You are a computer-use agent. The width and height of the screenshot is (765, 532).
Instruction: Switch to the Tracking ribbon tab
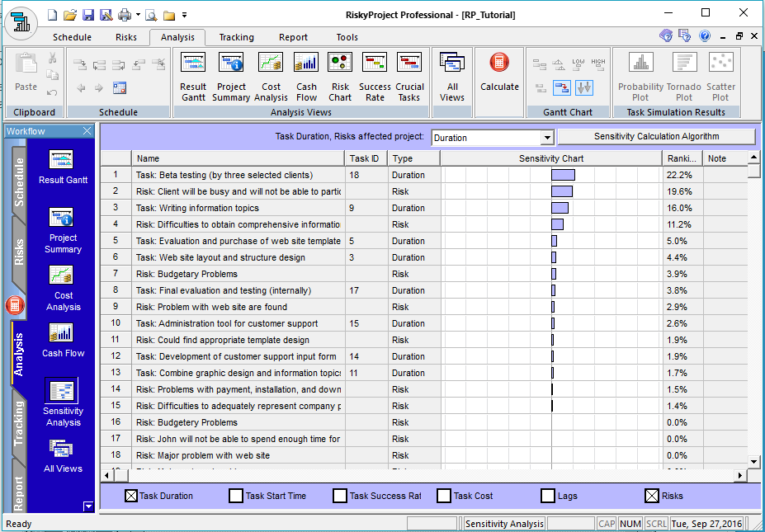[x=236, y=37]
